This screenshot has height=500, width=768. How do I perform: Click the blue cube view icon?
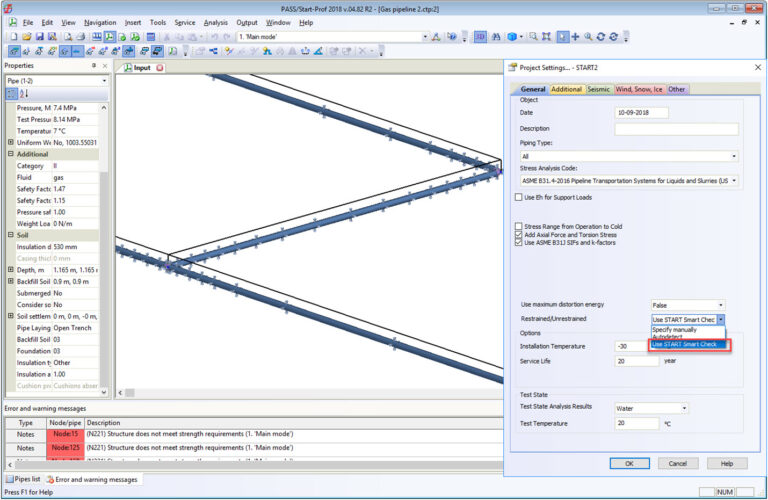pyautogui.click(x=512, y=37)
